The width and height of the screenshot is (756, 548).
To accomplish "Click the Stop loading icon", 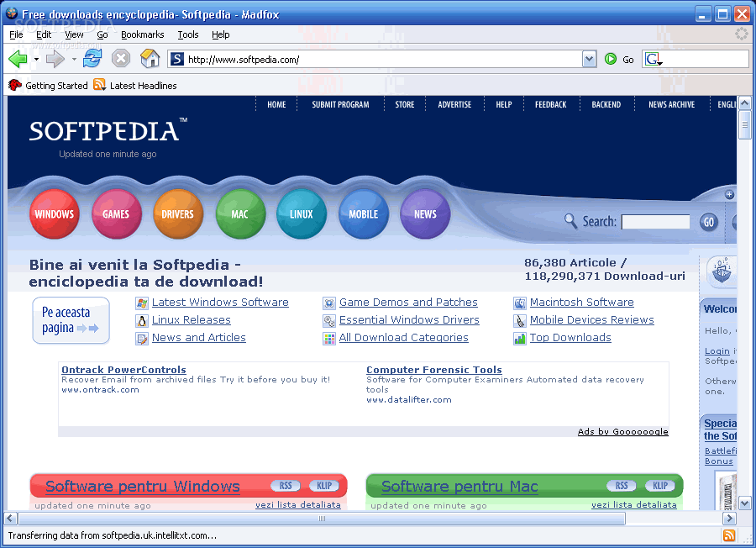I will click(x=121, y=59).
